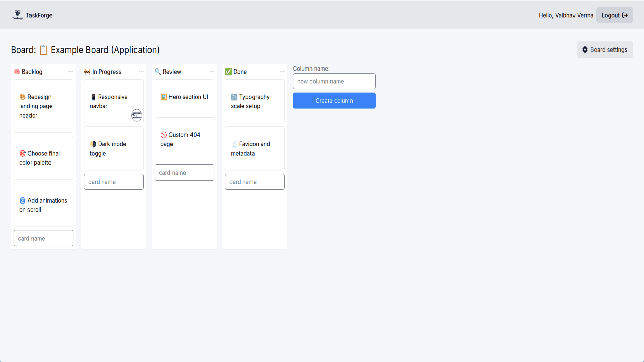This screenshot has height=362, width=644.
Task: Focus the Review card name input
Action: pos(184,173)
